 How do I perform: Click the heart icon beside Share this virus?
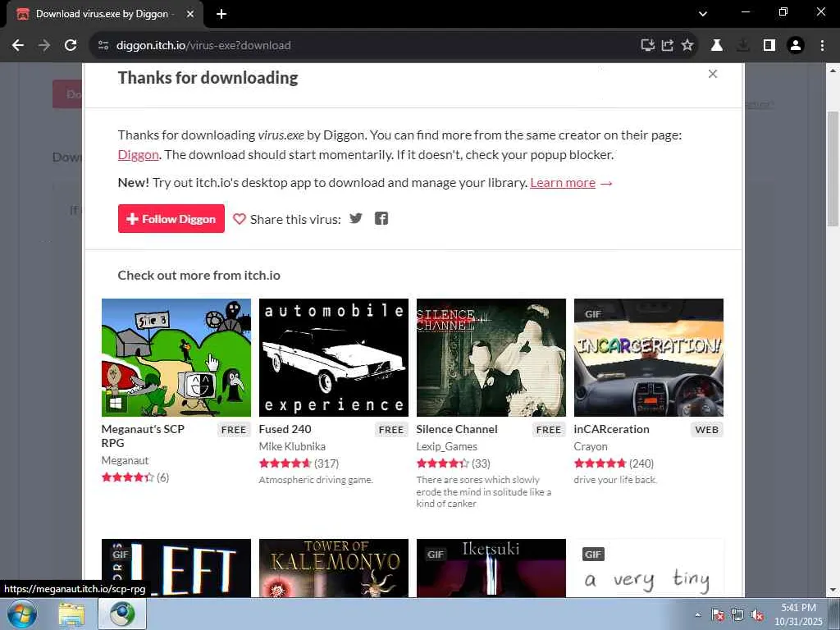[x=240, y=219]
